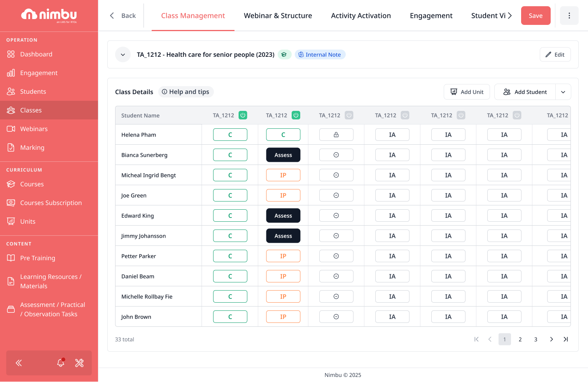Toggle power on sixth TA_1212 column

coord(517,115)
